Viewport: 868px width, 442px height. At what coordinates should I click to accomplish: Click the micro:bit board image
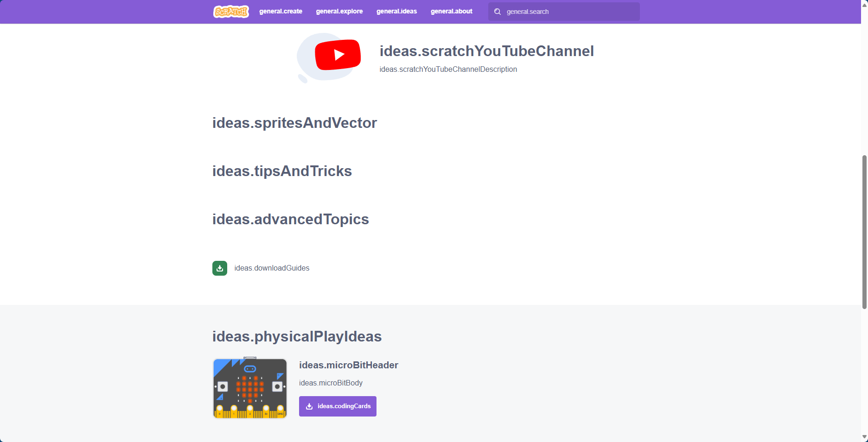(x=250, y=388)
